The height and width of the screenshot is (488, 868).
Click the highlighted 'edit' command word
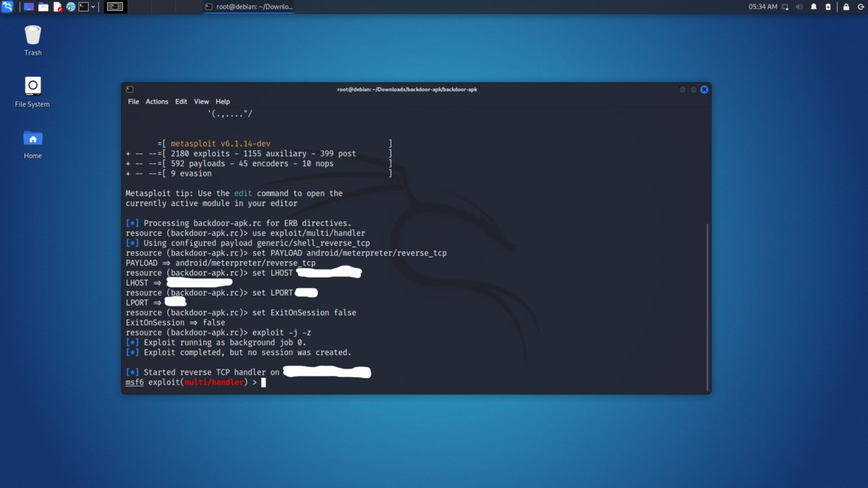point(243,194)
